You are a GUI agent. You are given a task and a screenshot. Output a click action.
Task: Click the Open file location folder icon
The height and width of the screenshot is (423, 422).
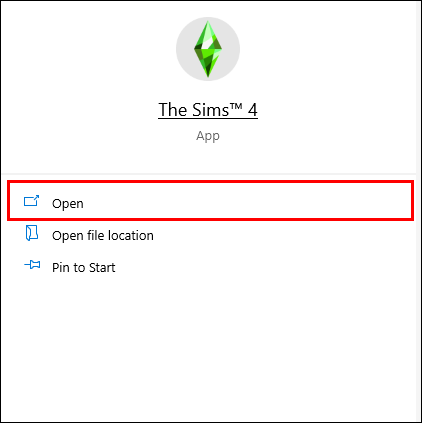point(32,233)
